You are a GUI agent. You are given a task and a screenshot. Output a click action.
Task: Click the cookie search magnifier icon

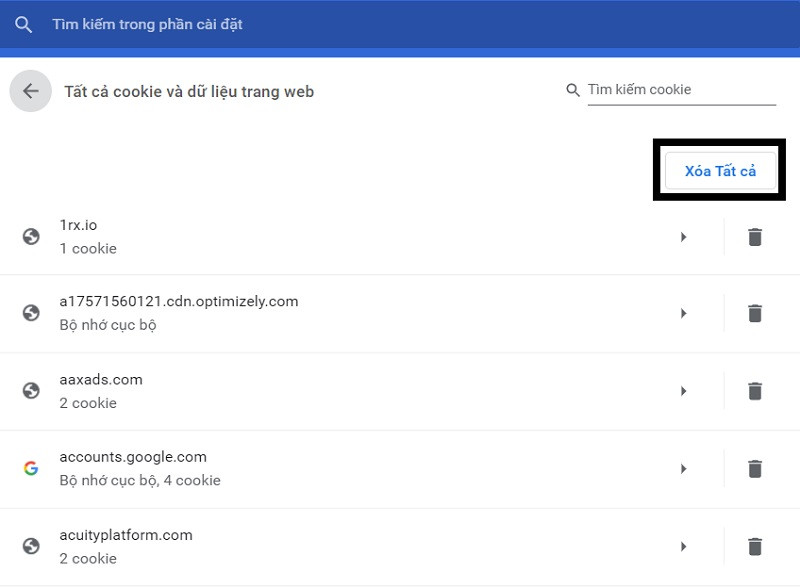click(x=573, y=90)
